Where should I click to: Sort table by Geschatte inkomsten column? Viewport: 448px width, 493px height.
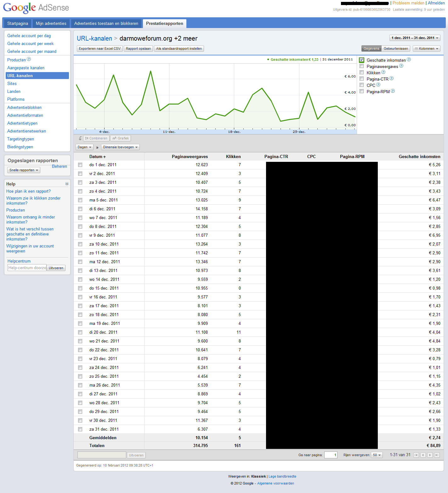point(419,156)
